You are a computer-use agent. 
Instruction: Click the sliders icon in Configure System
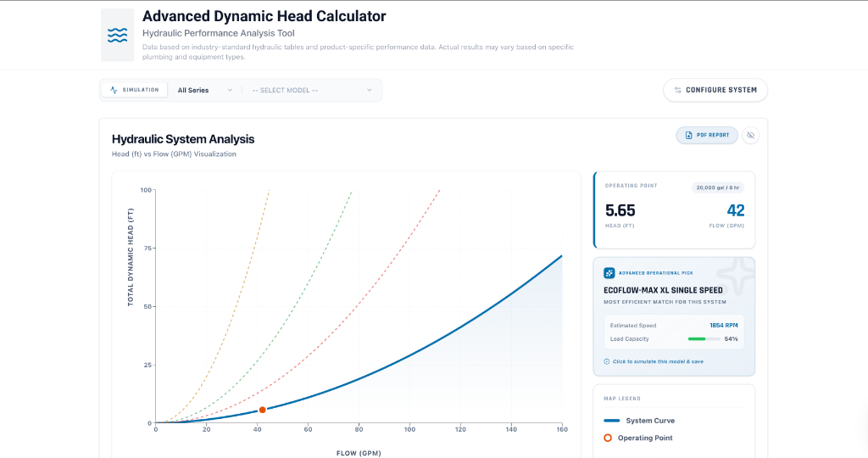(677, 90)
